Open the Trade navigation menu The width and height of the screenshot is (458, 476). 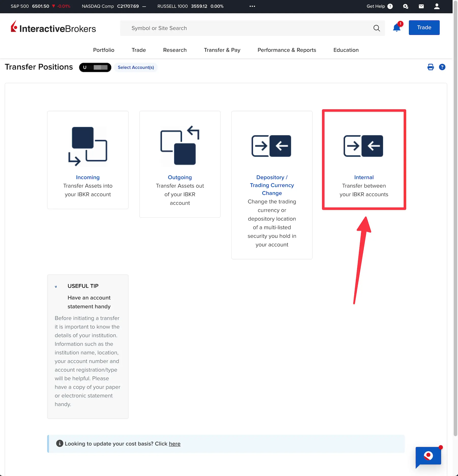139,50
